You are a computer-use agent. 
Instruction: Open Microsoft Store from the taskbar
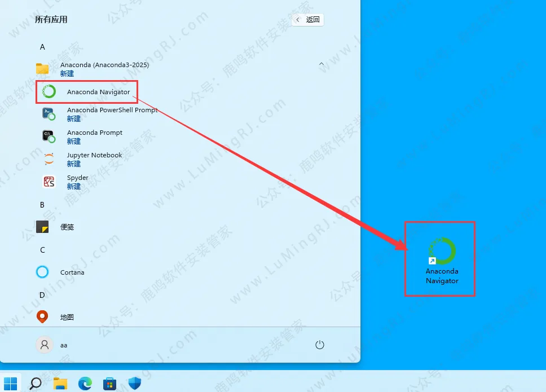click(109, 384)
